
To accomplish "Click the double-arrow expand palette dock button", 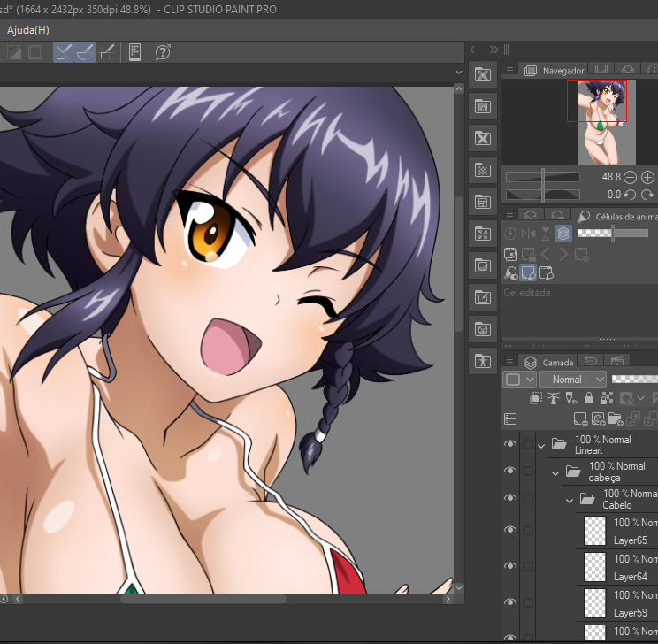I will click(493, 50).
